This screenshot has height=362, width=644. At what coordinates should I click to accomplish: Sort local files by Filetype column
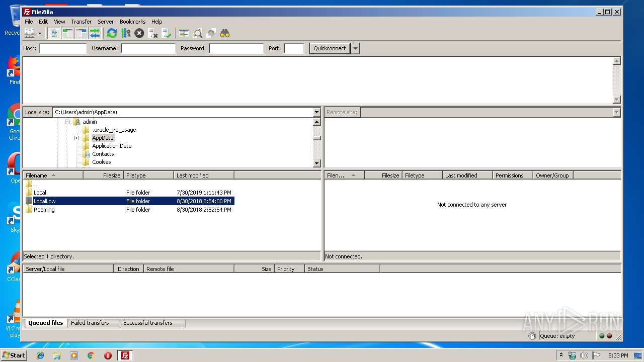[149, 175]
